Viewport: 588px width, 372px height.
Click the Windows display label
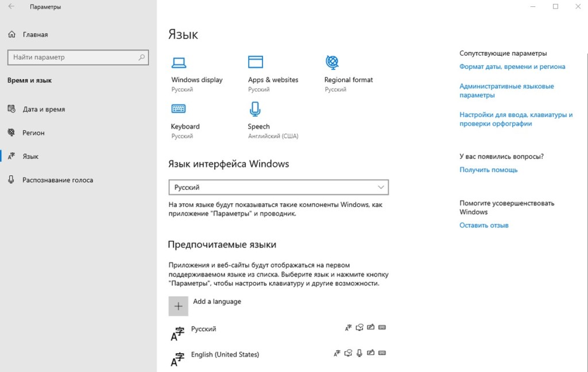tap(197, 80)
